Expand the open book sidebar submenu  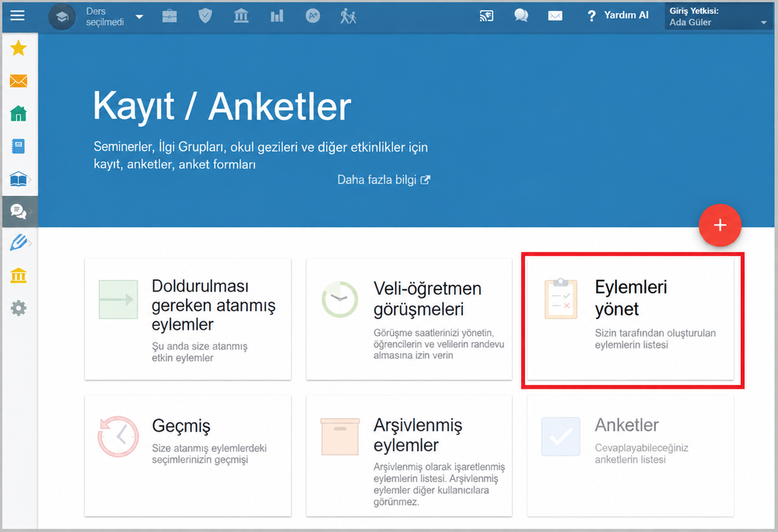click(20, 179)
